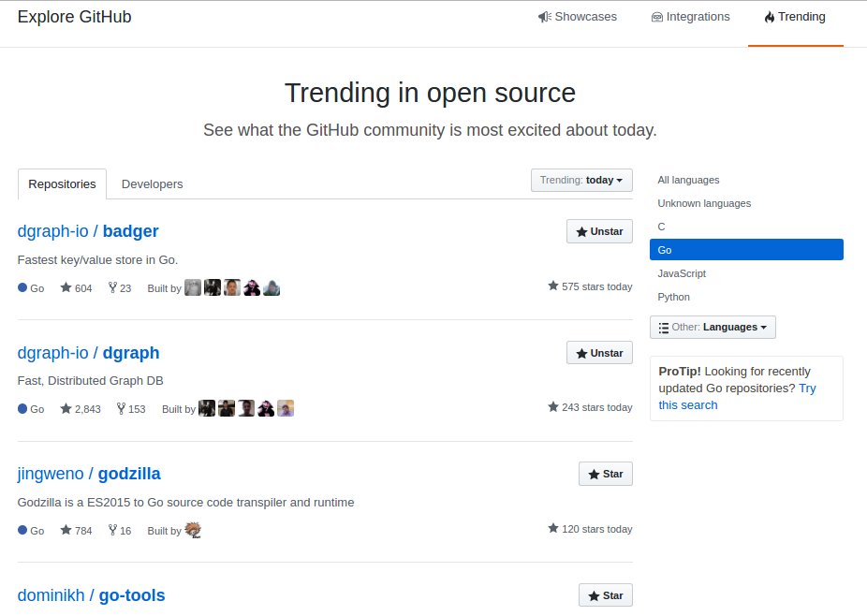The width and height of the screenshot is (867, 616).
Task: Click the 'Explore GitHub' page heading
Action: click(x=75, y=17)
